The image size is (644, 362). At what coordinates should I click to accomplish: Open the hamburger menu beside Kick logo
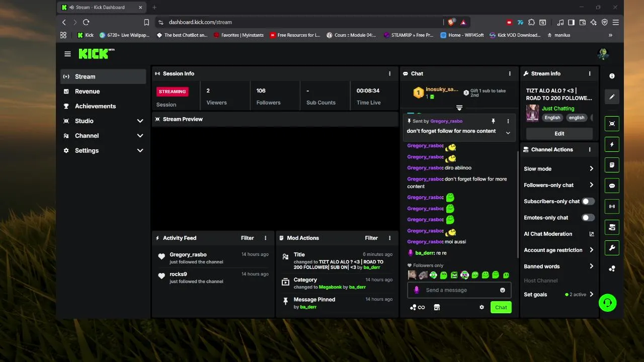tap(67, 54)
